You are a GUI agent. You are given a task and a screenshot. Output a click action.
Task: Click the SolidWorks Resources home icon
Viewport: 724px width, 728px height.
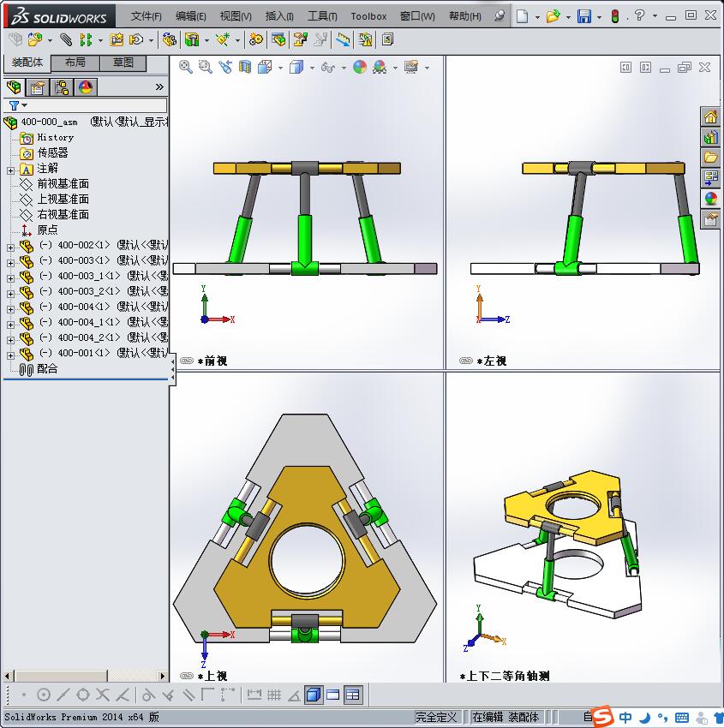pyautogui.click(x=710, y=116)
